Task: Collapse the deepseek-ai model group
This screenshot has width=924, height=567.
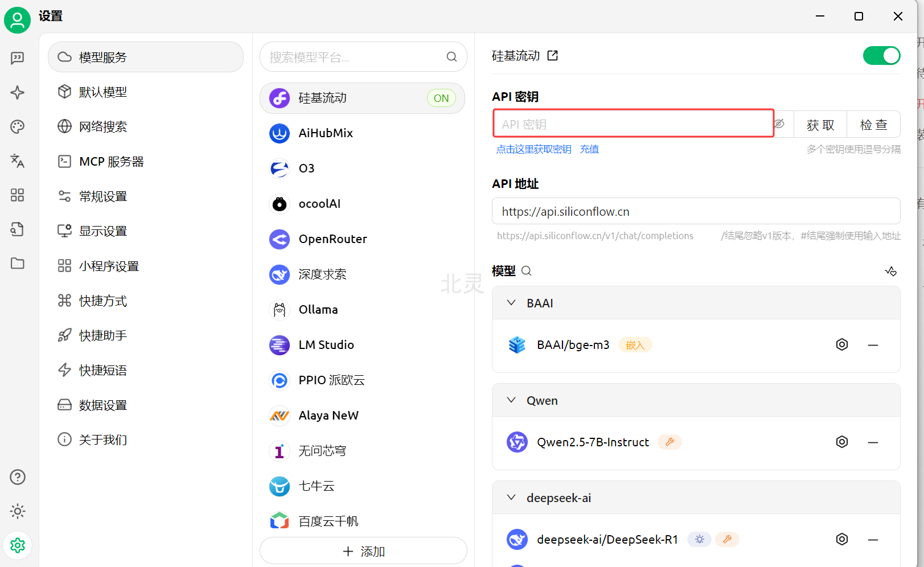Action: (x=511, y=498)
